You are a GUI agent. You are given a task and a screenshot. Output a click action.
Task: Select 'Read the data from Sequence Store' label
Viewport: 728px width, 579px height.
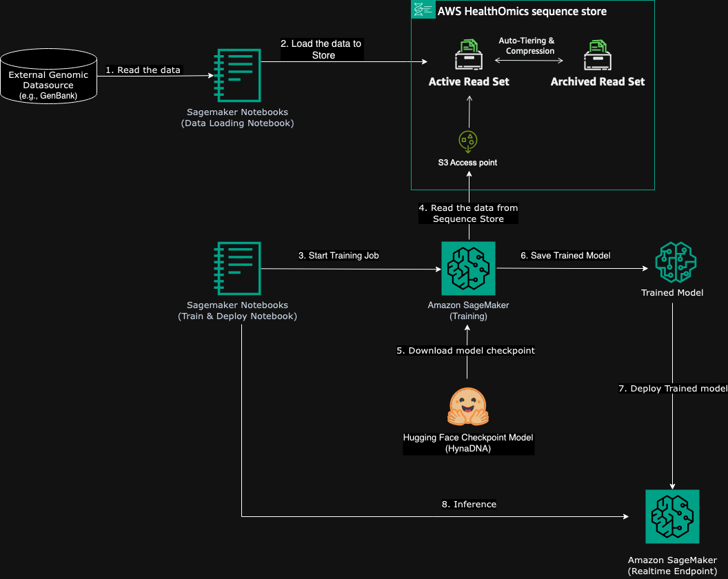(468, 213)
